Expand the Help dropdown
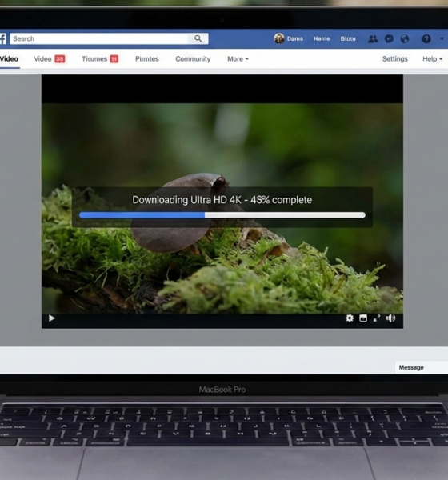Image resolution: width=448 pixels, height=480 pixels. (432, 59)
